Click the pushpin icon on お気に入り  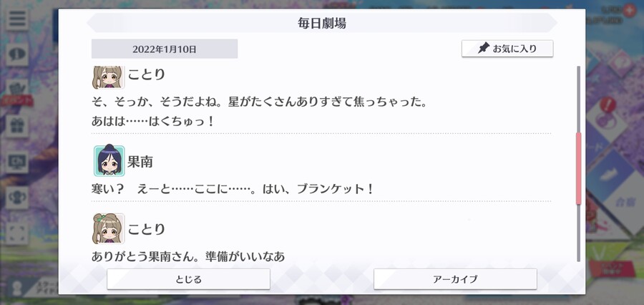coord(484,49)
